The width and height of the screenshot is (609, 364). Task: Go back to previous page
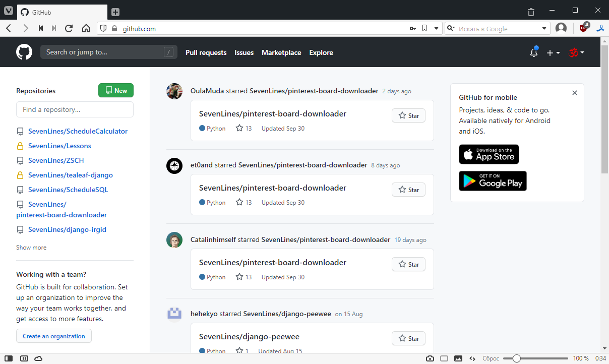(x=9, y=29)
